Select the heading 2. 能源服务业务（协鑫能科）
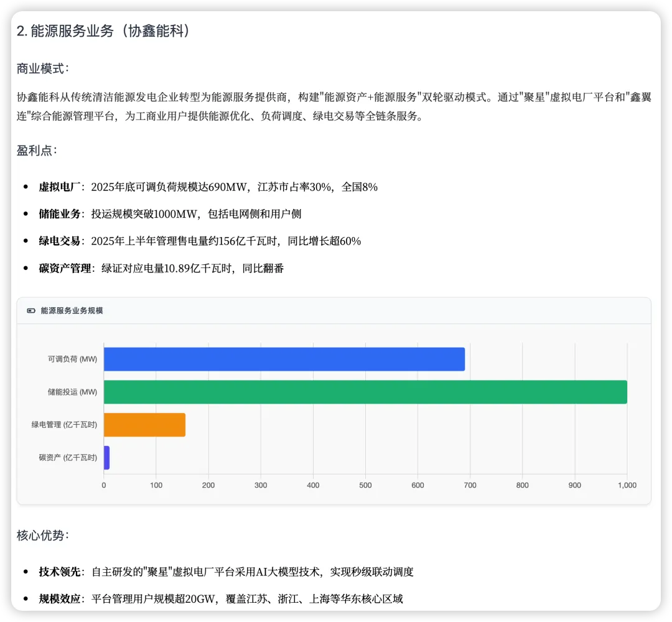 tap(103, 31)
